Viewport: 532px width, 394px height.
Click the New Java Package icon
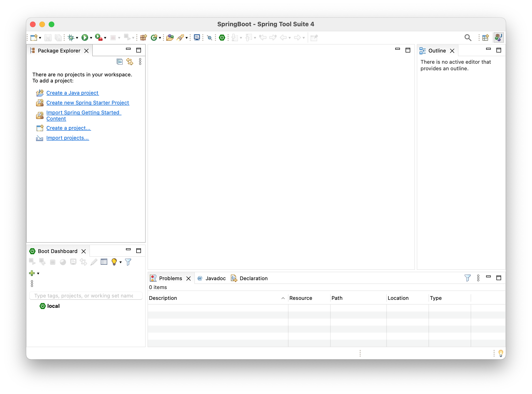point(143,37)
